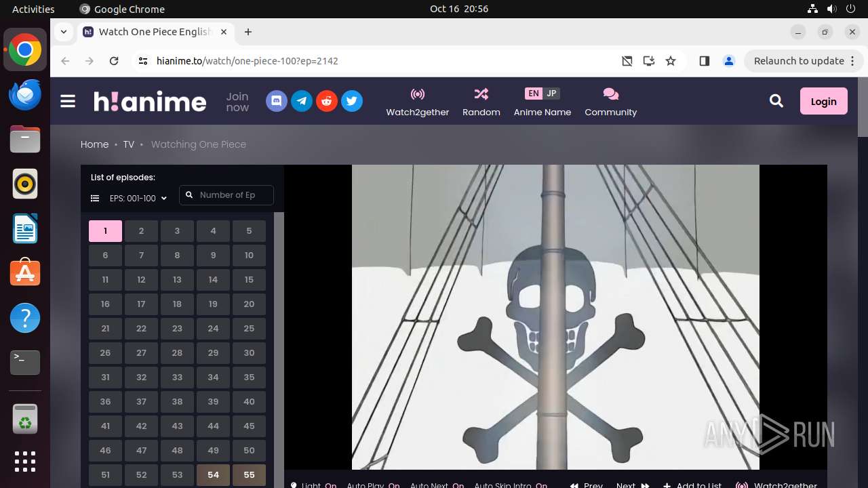Click the address bar URL

[247, 61]
